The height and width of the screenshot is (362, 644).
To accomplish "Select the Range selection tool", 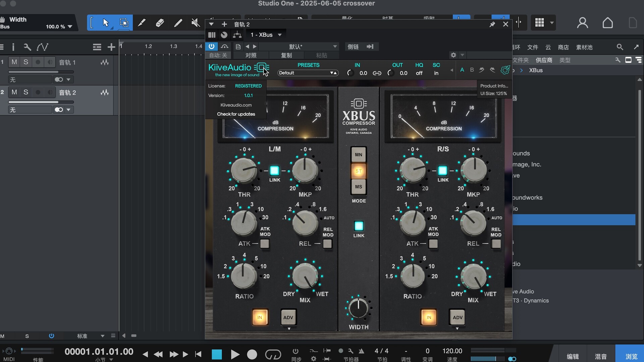I will 124,23.
